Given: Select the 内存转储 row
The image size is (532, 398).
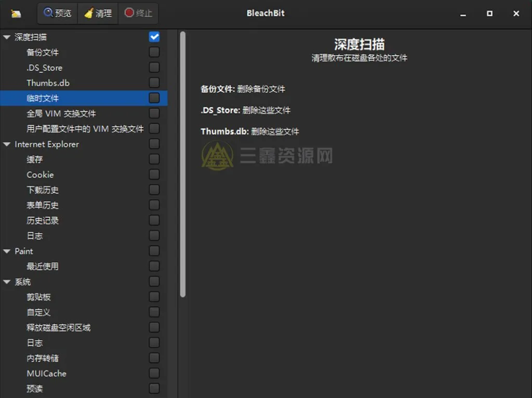Looking at the screenshot, I should point(84,358).
